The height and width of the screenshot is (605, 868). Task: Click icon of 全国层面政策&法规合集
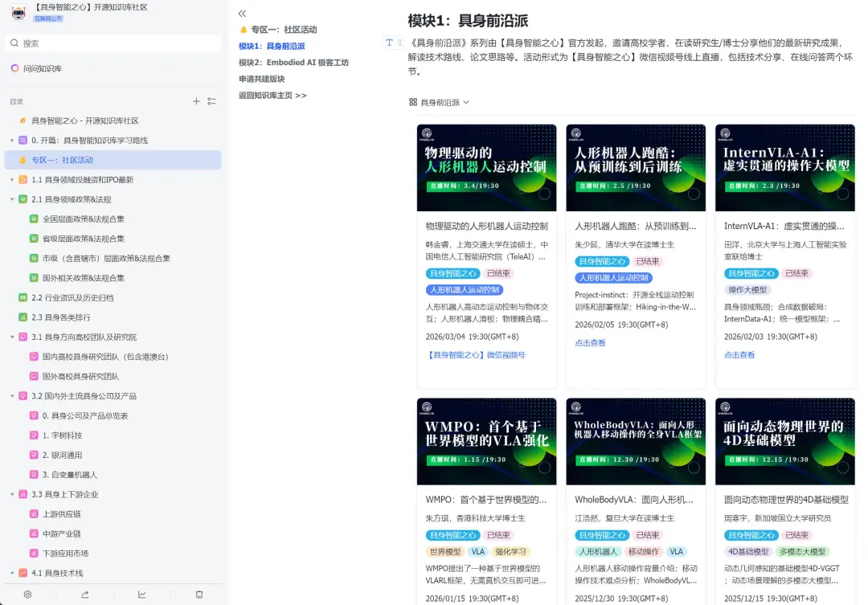tap(34, 219)
